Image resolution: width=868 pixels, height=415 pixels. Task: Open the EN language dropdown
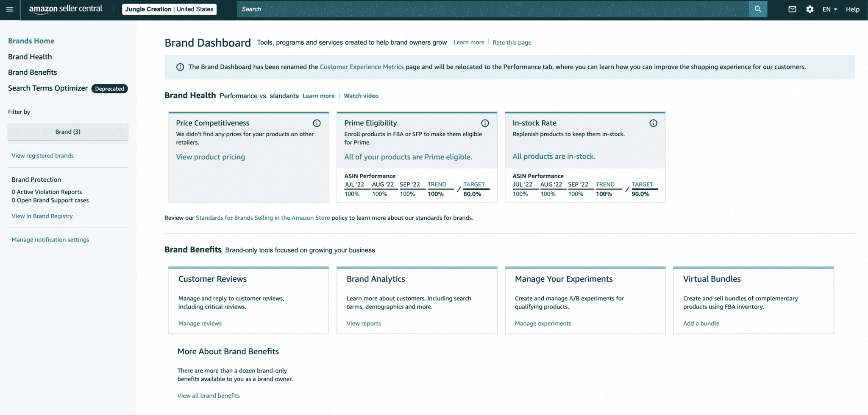829,9
